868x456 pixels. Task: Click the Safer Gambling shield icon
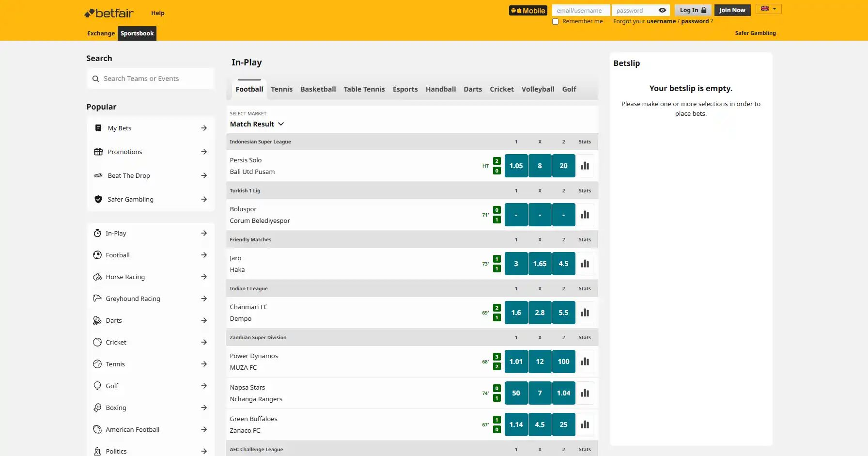pos(98,199)
